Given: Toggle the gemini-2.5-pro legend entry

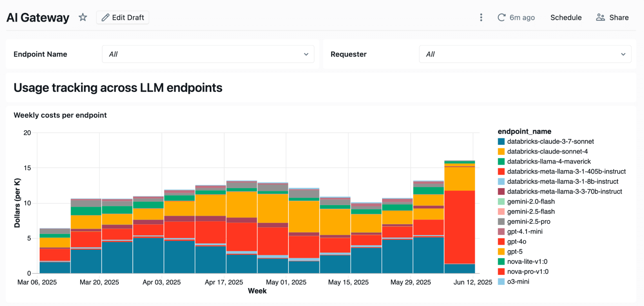Looking at the screenshot, I should [528, 222].
